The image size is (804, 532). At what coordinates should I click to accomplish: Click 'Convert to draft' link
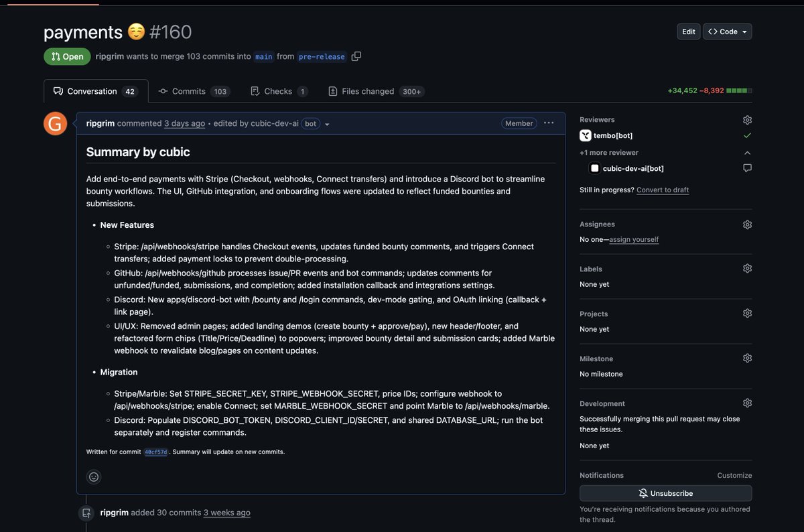tap(663, 190)
